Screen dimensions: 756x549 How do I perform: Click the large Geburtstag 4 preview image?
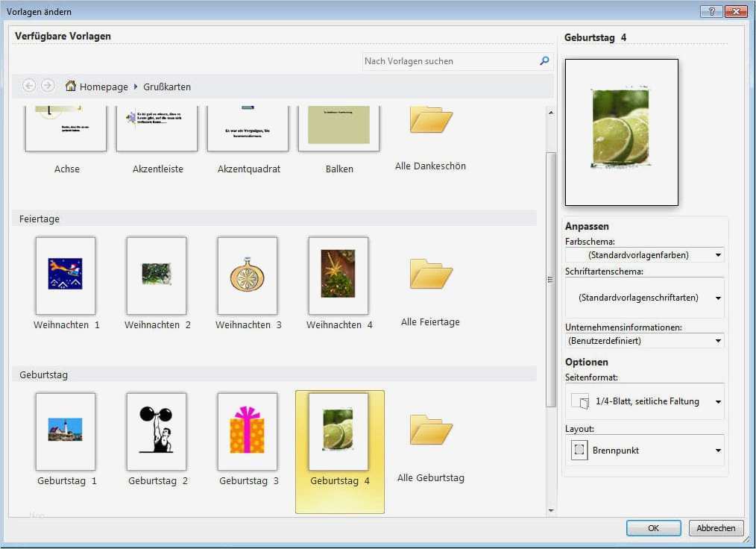[622, 132]
